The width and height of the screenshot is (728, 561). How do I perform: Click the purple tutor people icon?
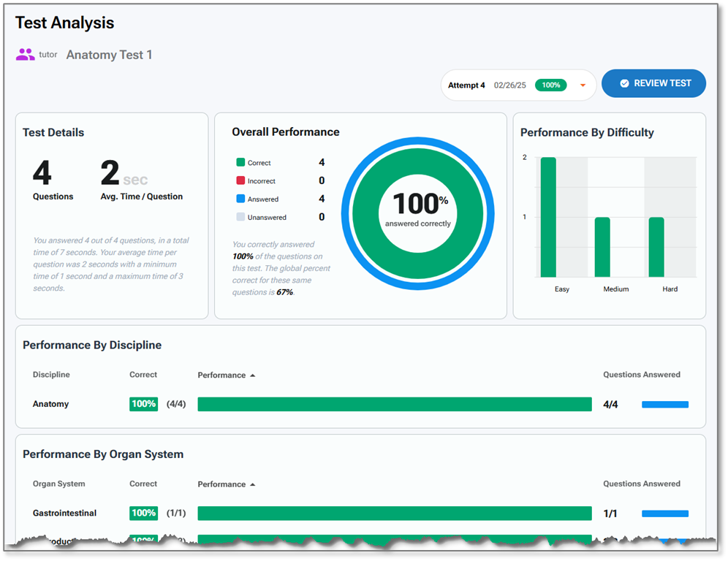point(26,55)
